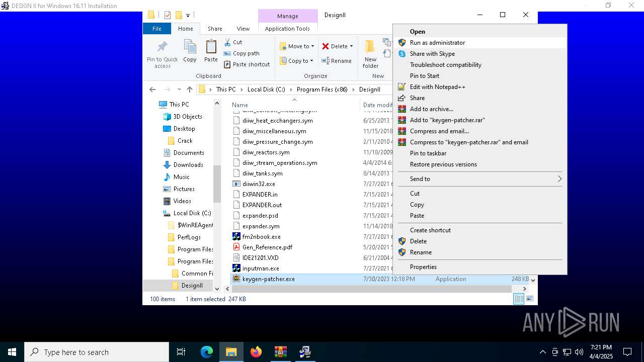
Task: Click Copy path in the ribbon
Action: pos(242,53)
